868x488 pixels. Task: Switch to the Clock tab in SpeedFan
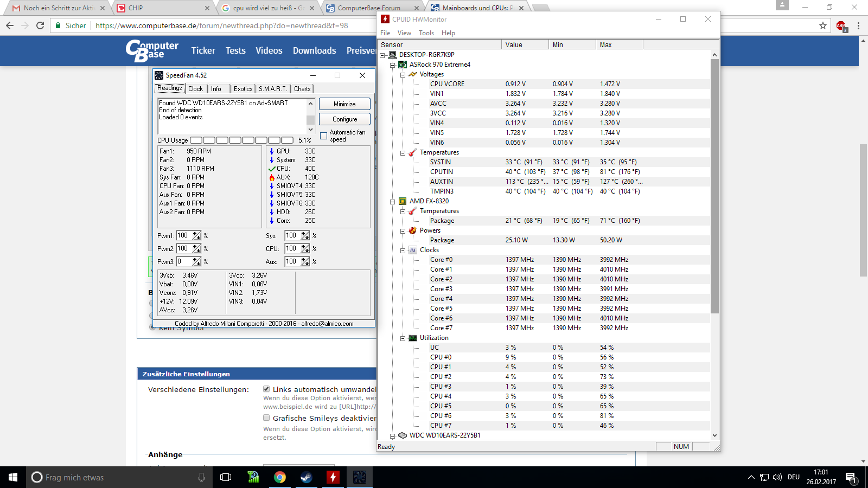click(195, 89)
